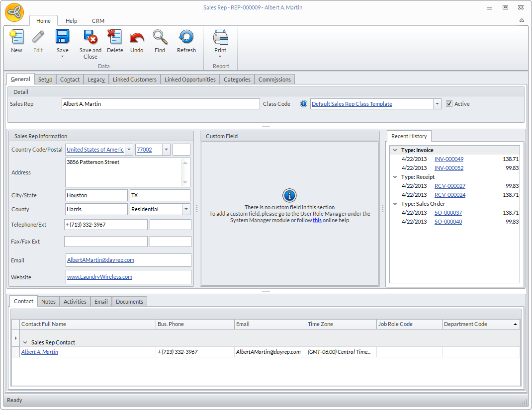Click the Class Code info icon

[304, 104]
